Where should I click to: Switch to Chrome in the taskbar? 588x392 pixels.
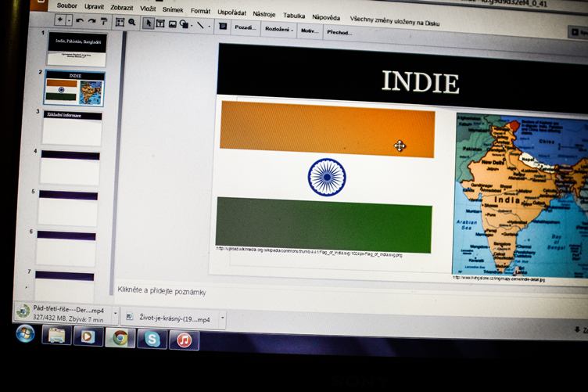tap(120, 338)
